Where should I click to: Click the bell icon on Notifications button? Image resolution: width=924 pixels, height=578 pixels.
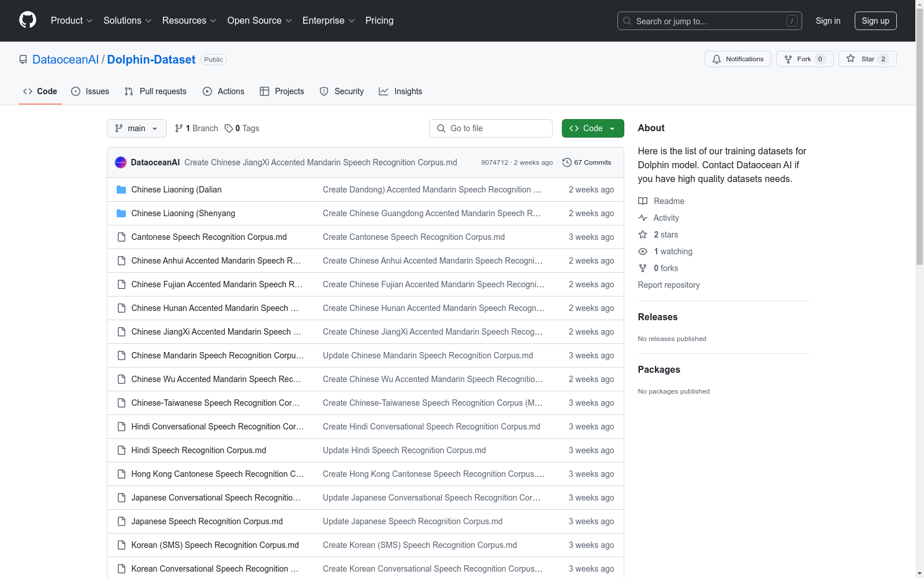717,59
